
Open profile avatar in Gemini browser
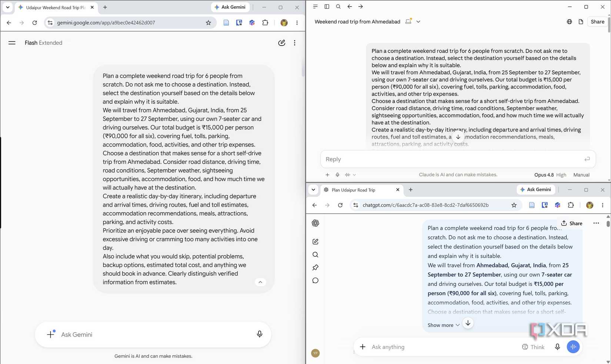click(284, 23)
